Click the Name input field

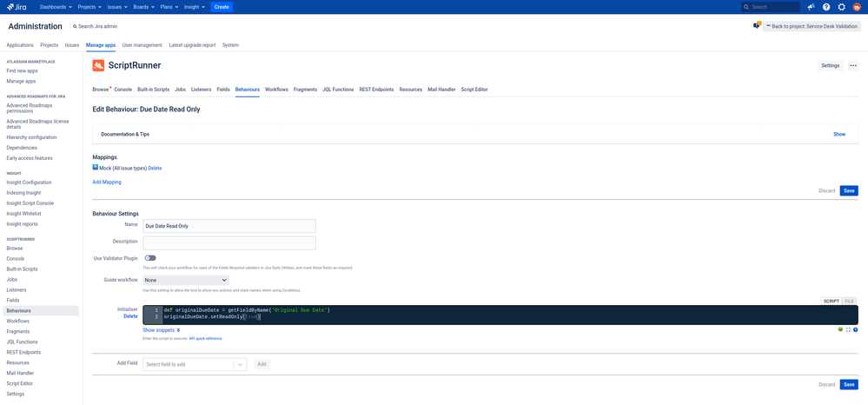pyautogui.click(x=229, y=226)
